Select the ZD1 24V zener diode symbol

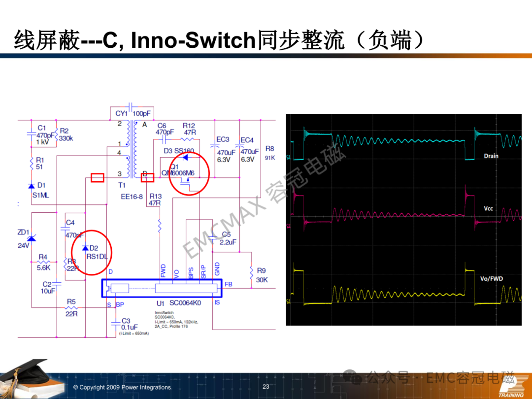(31, 238)
